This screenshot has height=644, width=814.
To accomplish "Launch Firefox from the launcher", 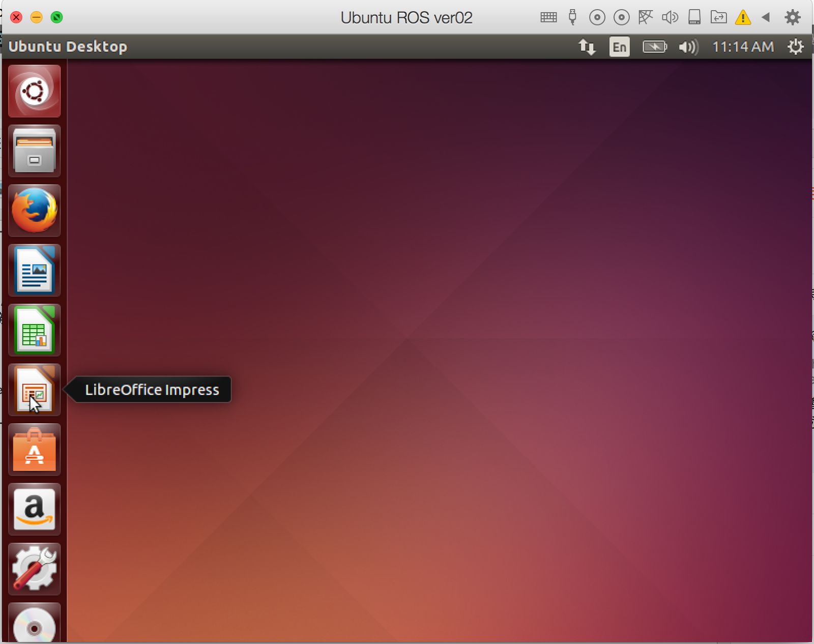I will [x=34, y=210].
